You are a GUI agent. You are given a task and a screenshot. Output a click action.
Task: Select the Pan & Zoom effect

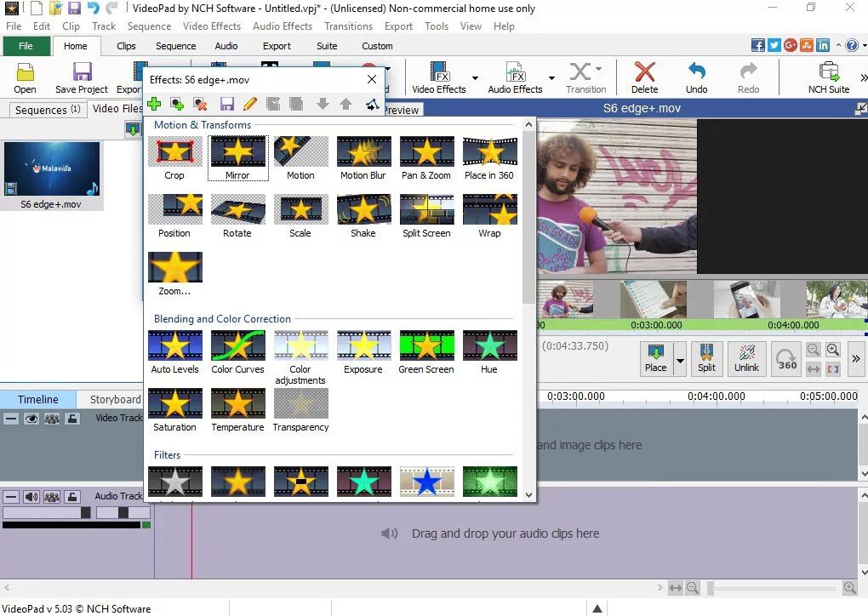(x=426, y=158)
